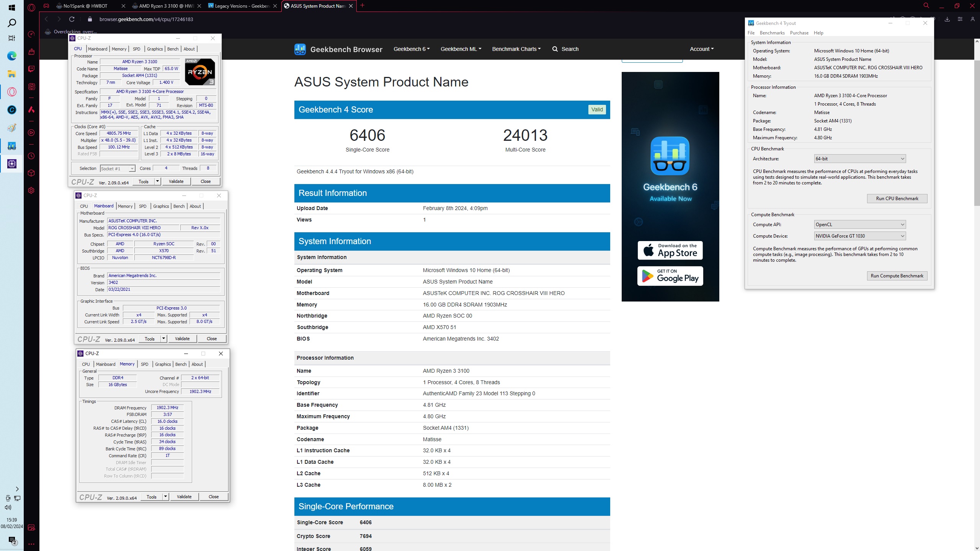Image resolution: width=980 pixels, height=551 pixels.
Task: Open Benchmarks menu in Geekbench 4 Tryout
Action: coord(772,33)
